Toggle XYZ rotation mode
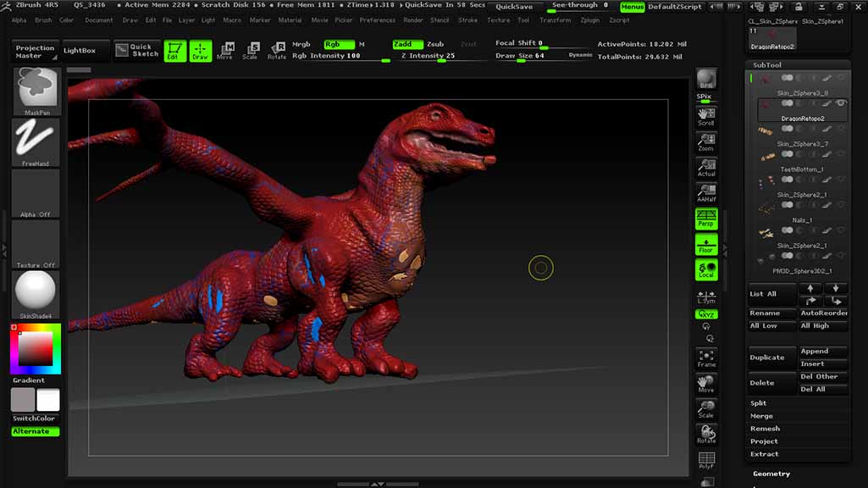This screenshot has width=868, height=488. (706, 314)
